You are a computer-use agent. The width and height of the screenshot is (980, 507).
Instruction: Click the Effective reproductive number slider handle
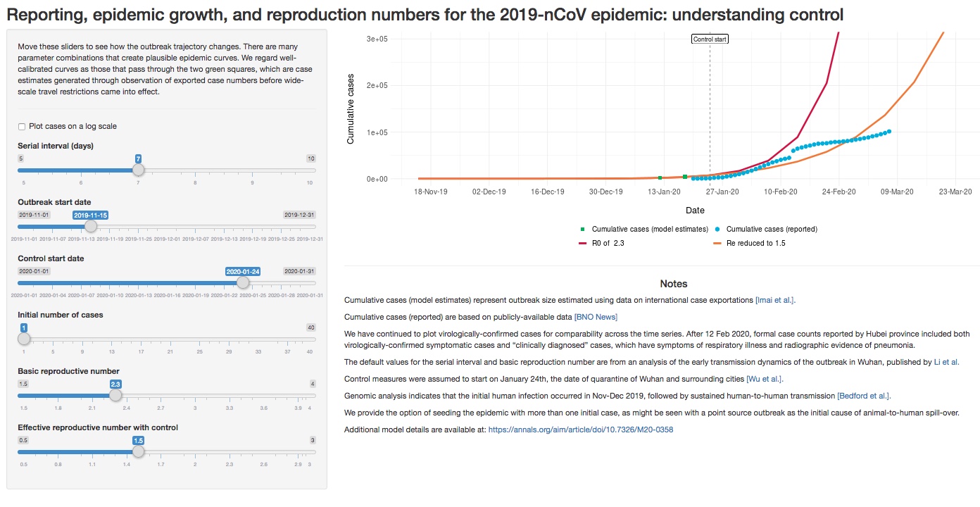(139, 451)
